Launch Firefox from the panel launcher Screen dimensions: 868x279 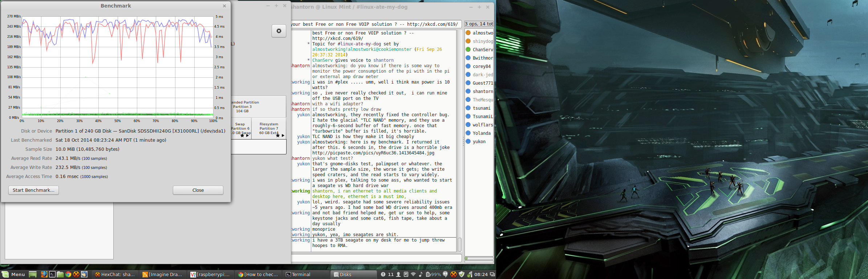pos(44,274)
